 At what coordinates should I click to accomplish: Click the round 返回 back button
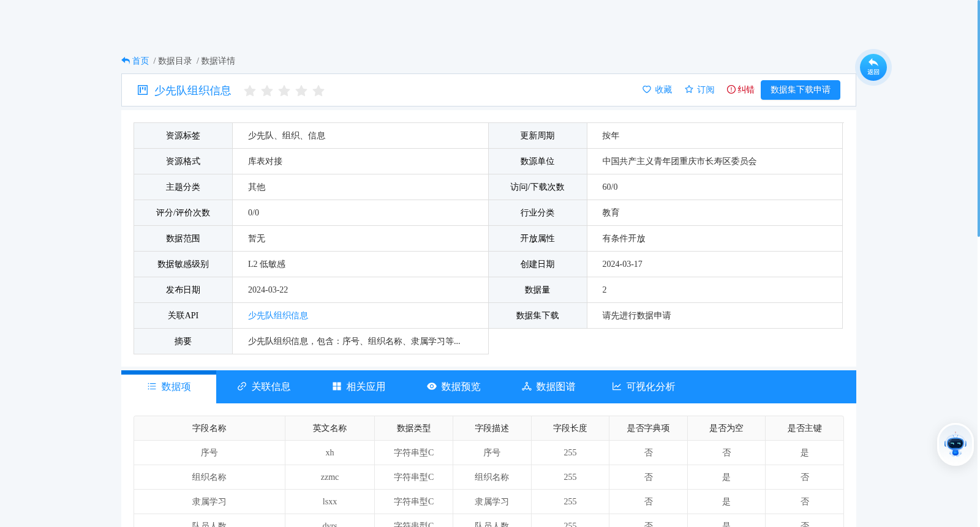873,67
